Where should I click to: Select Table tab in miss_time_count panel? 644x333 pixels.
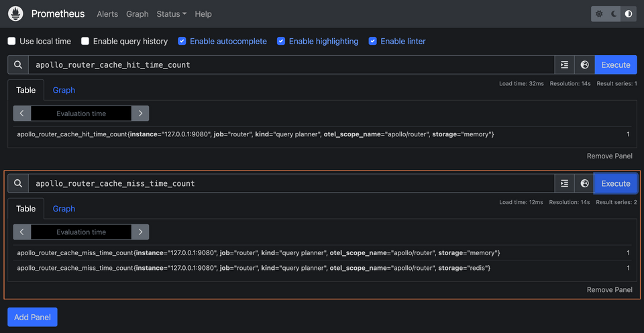click(26, 208)
